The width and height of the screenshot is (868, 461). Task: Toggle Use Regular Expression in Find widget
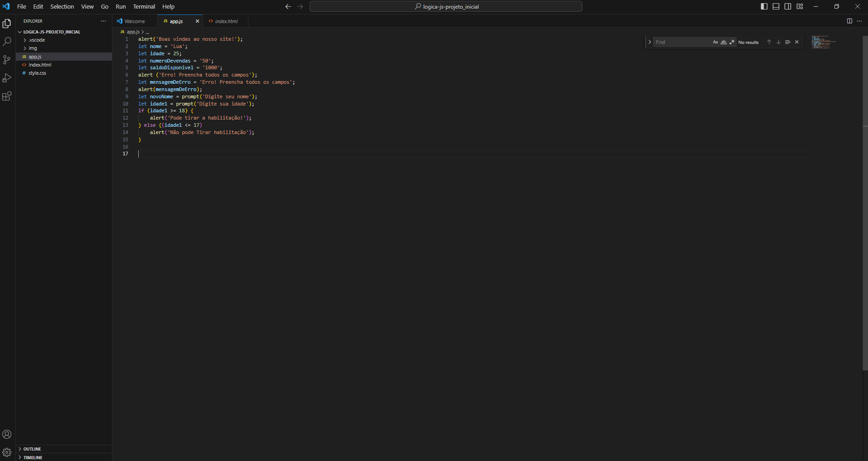(732, 42)
